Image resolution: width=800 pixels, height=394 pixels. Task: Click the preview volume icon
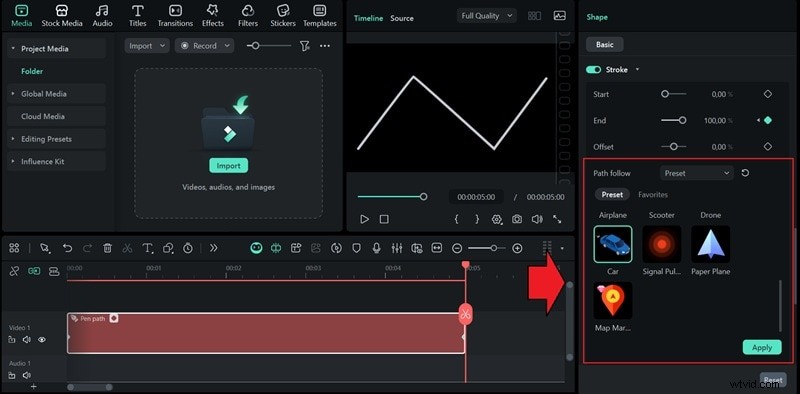[537, 219]
